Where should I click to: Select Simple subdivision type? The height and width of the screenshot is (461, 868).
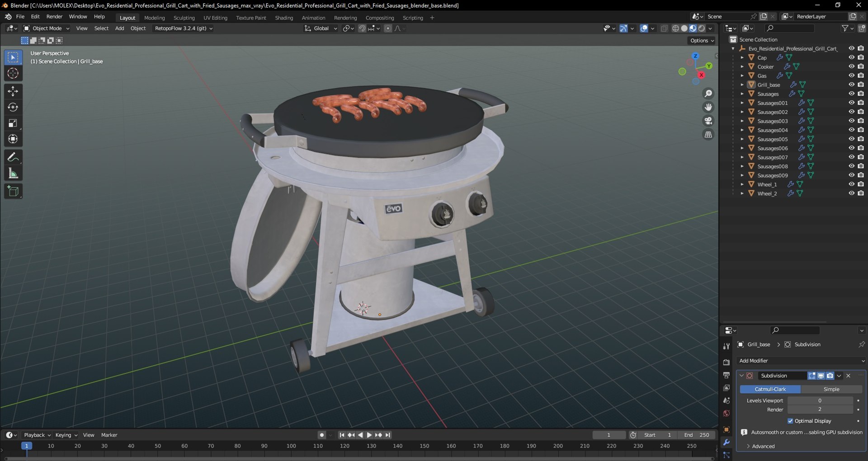tap(831, 389)
